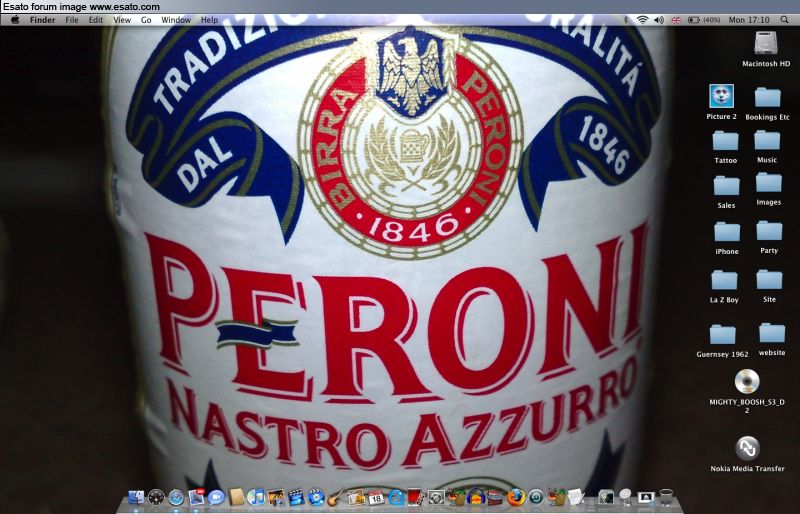
Task: Launch iTunes from the Dock
Action: pos(256,497)
